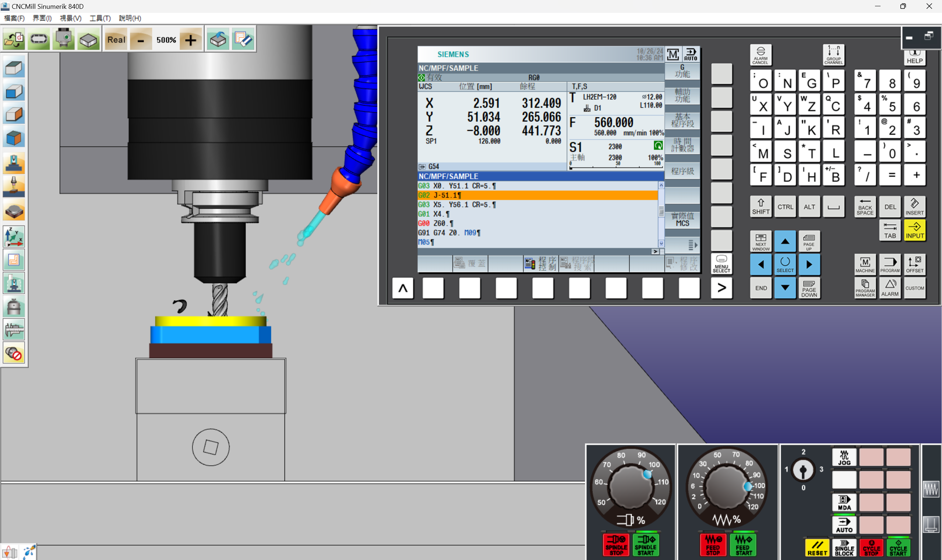Image resolution: width=942 pixels, height=560 pixels.
Task: Open G-code file icon in toolbar
Action: 14,39
